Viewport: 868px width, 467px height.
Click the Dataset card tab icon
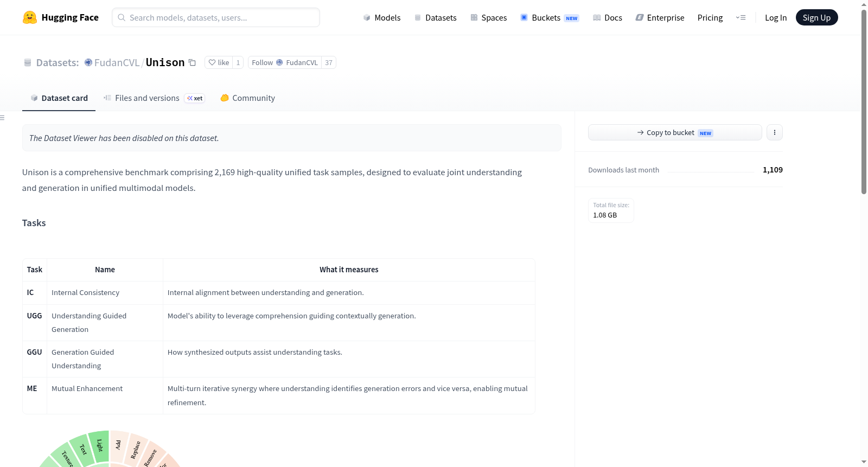pyautogui.click(x=34, y=98)
